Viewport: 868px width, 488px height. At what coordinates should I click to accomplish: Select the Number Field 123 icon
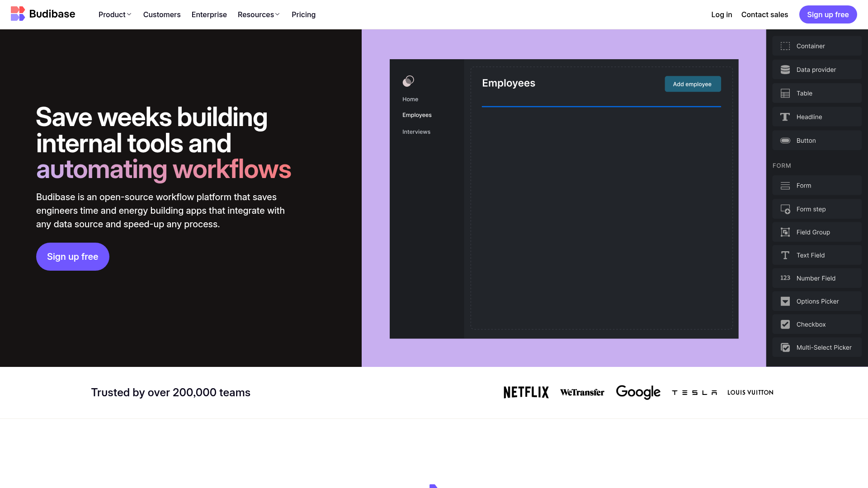[x=785, y=278]
